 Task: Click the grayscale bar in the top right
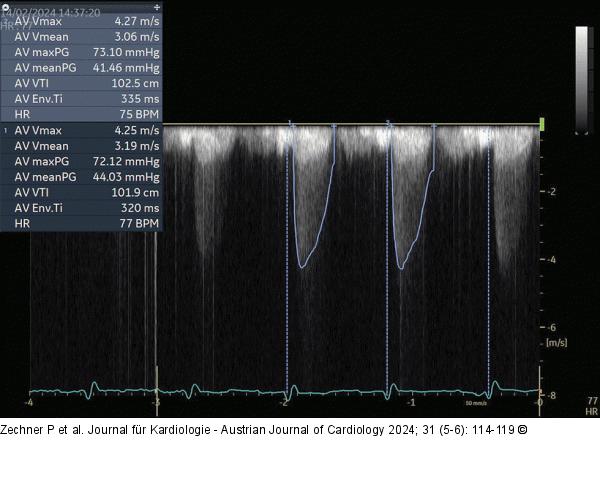point(582,78)
